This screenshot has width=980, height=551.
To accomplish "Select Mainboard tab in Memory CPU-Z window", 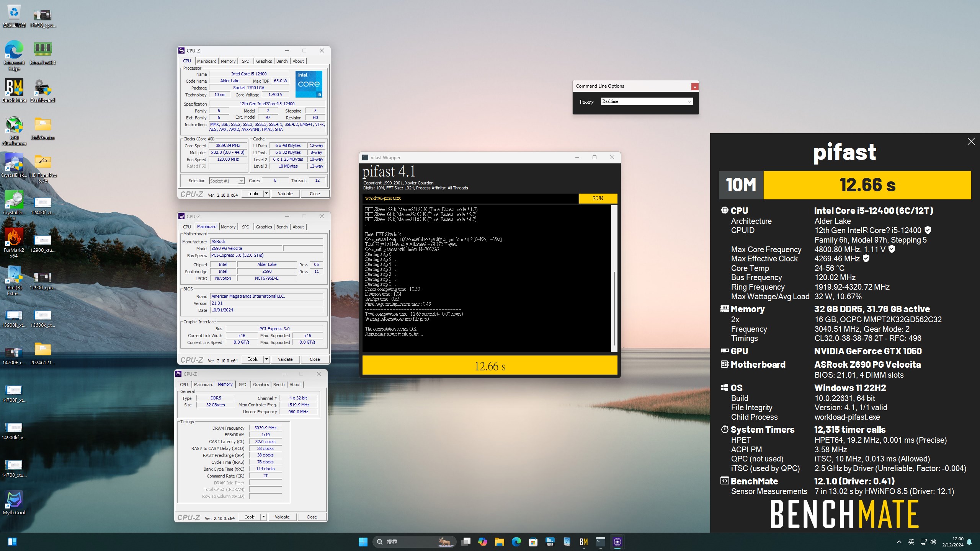I will [x=204, y=385].
